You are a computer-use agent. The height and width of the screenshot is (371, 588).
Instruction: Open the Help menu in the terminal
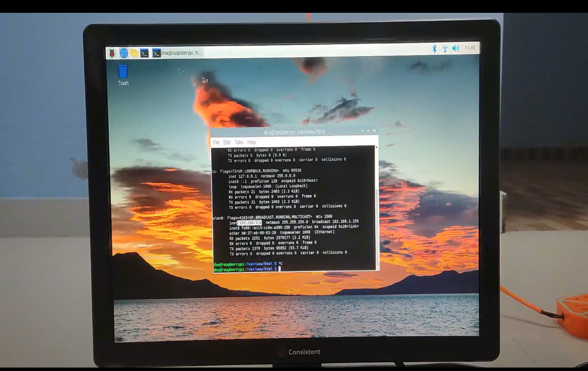pos(251,142)
